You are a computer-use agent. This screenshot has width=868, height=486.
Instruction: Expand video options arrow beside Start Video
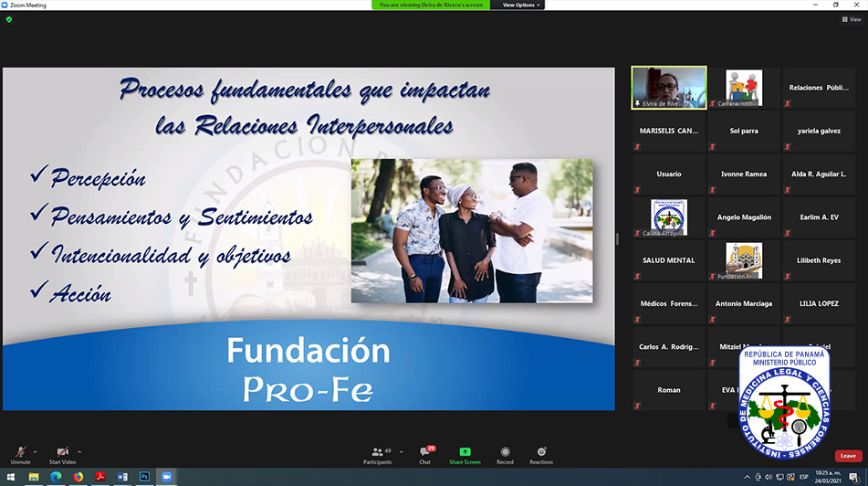tap(79, 452)
